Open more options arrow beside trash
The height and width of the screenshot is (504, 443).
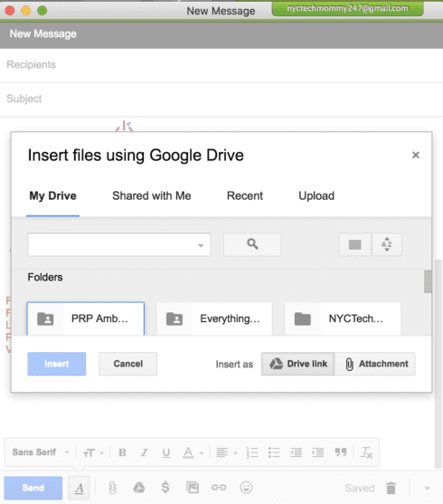click(x=427, y=489)
